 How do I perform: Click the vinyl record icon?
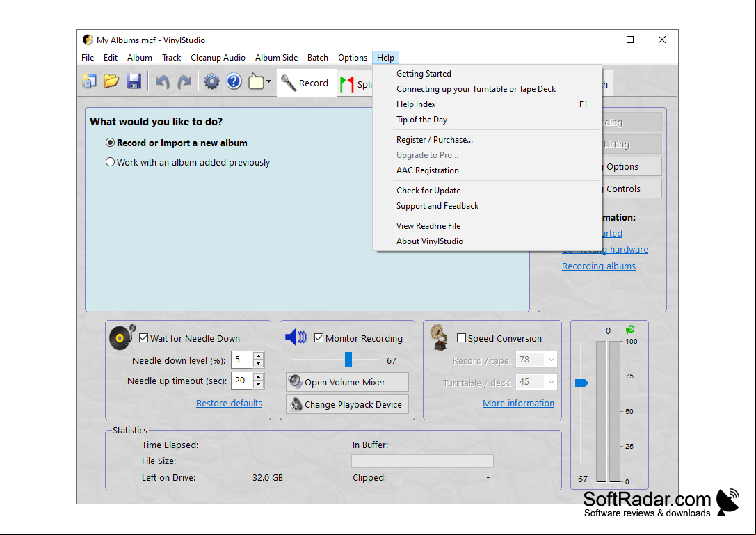coord(122,337)
